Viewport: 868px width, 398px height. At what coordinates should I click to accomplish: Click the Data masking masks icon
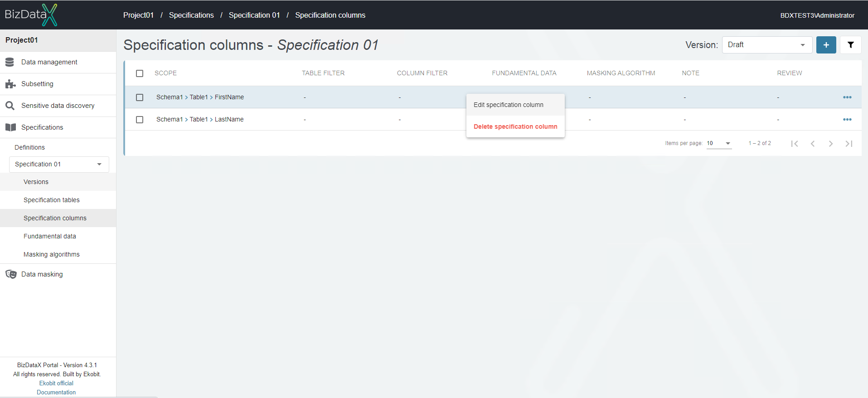(11, 274)
